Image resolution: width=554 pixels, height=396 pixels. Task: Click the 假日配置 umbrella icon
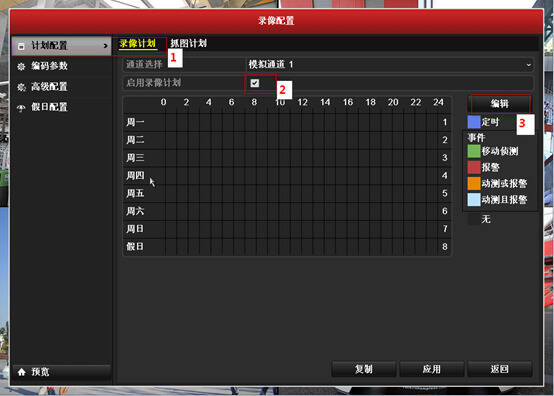(x=21, y=107)
